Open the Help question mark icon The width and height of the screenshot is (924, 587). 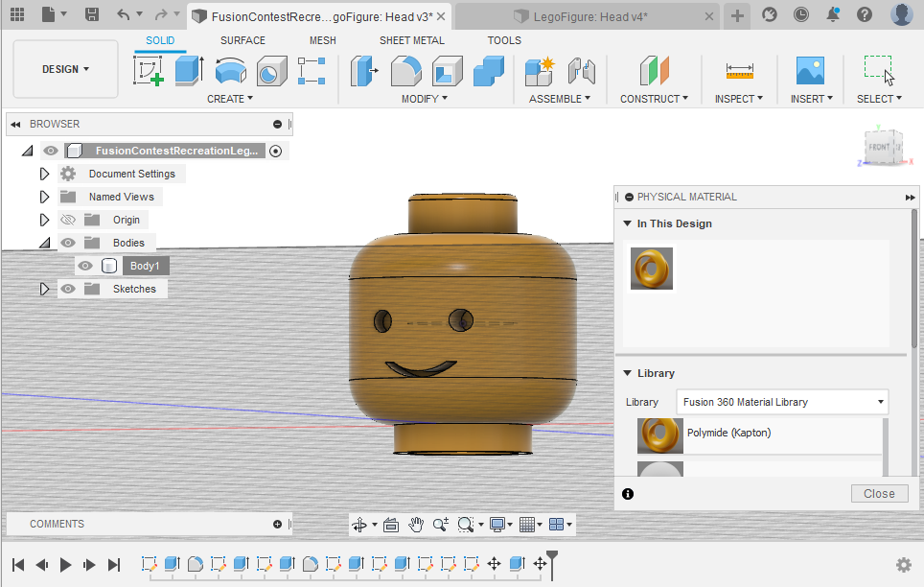(x=865, y=14)
